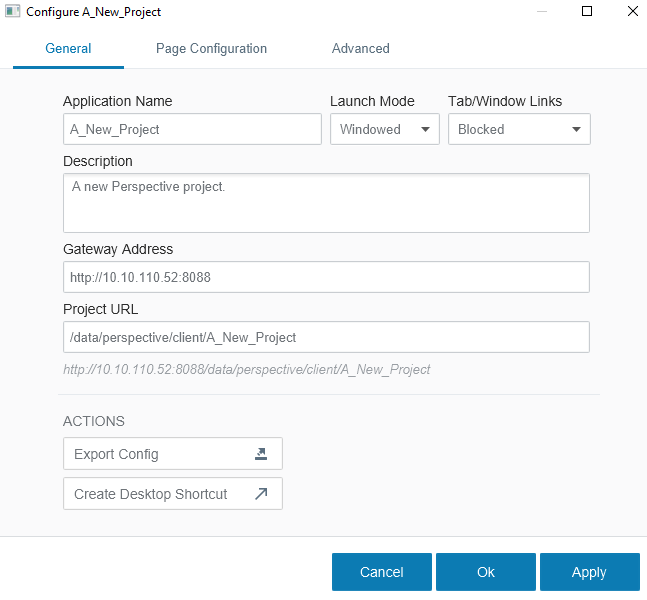Click the Application Name label

(118, 101)
